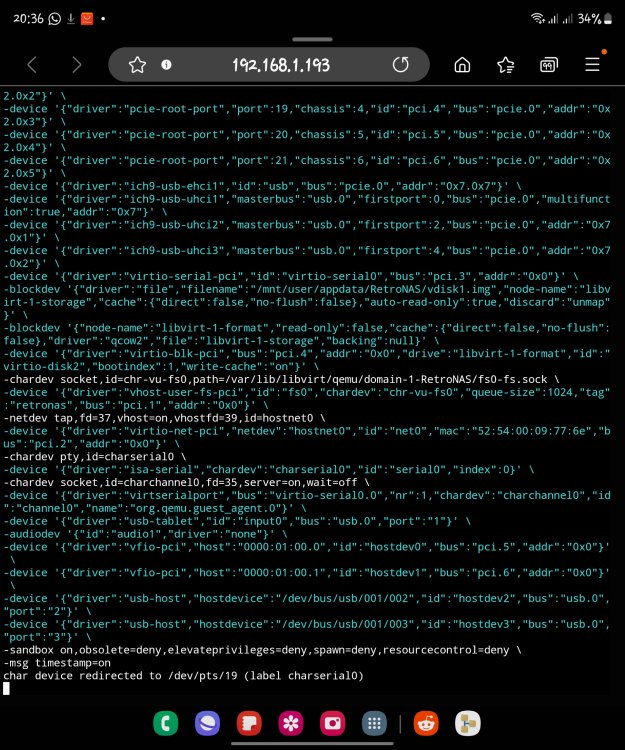The height and width of the screenshot is (750, 625).
Task: Tap the 192.168.1.193 address field
Action: pos(281,65)
